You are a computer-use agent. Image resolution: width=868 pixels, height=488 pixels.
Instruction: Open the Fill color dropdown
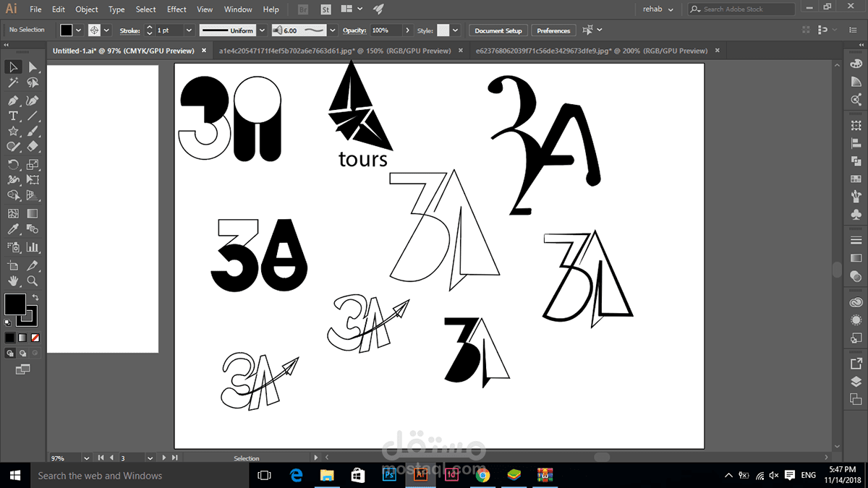[79, 30]
